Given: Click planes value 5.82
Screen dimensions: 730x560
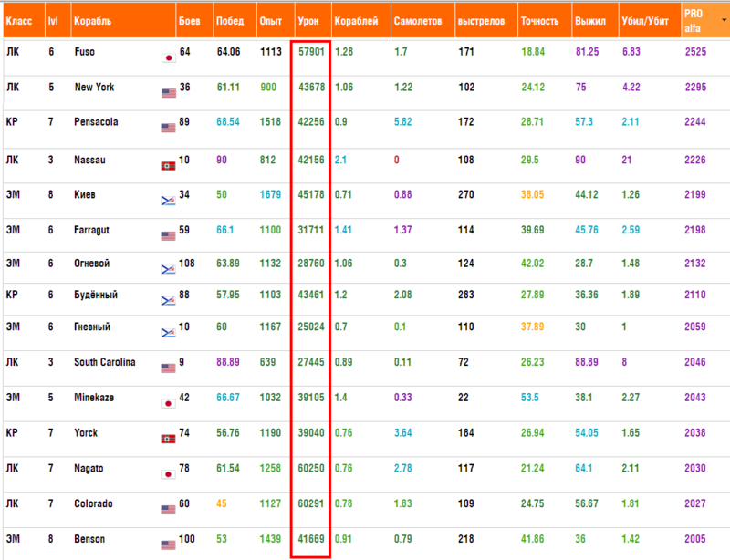Looking at the screenshot, I should coord(402,122).
